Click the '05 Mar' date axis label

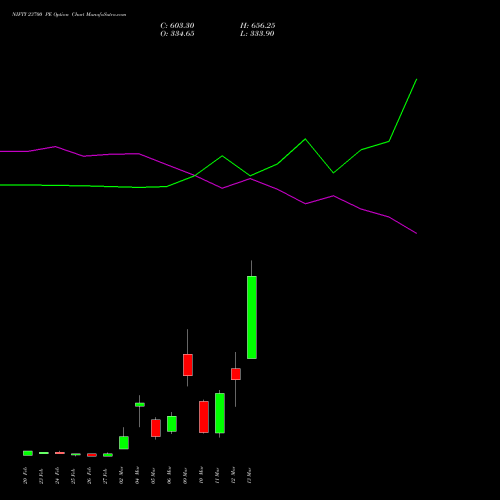(154, 475)
